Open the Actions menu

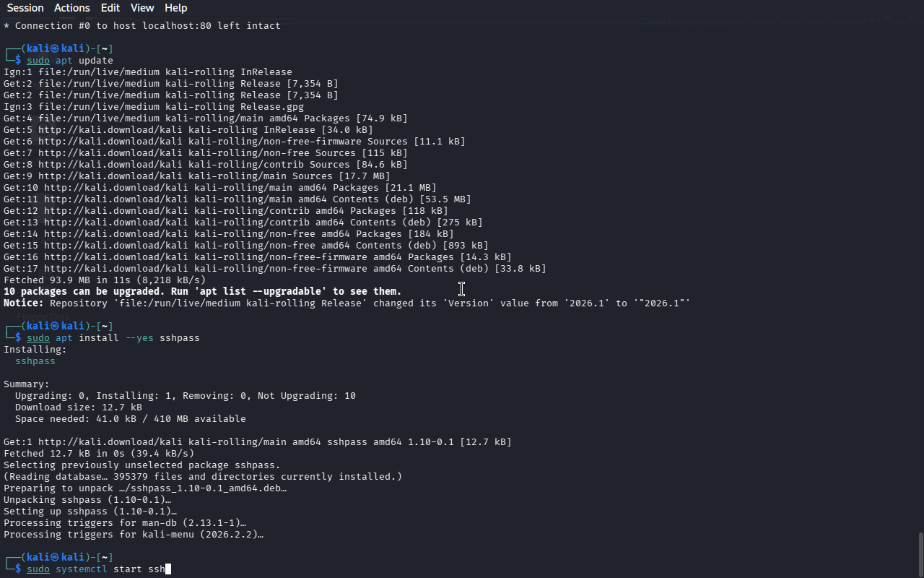(72, 8)
